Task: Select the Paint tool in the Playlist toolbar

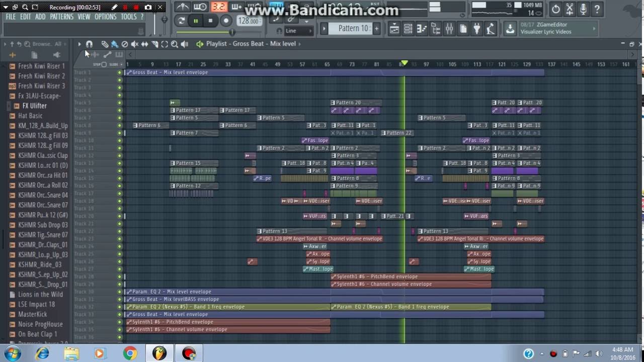Action: tap(114, 44)
